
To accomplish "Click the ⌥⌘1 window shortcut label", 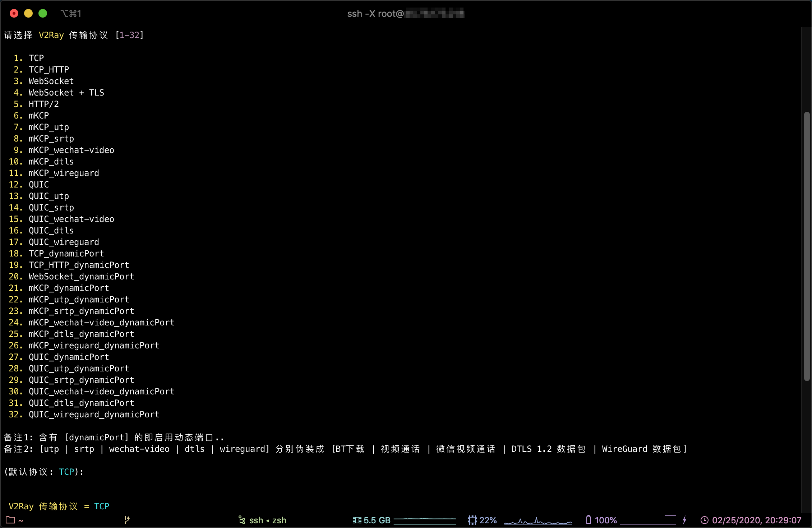I will [71, 14].
